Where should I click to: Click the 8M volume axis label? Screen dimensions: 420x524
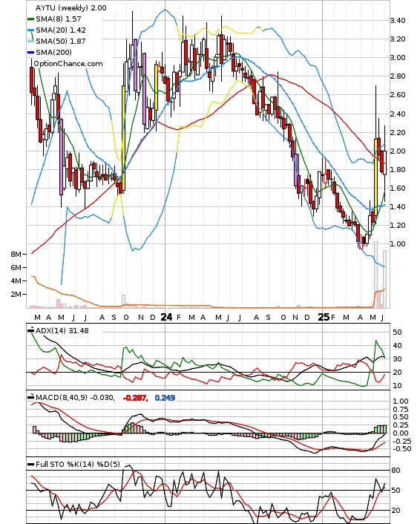pos(16,255)
